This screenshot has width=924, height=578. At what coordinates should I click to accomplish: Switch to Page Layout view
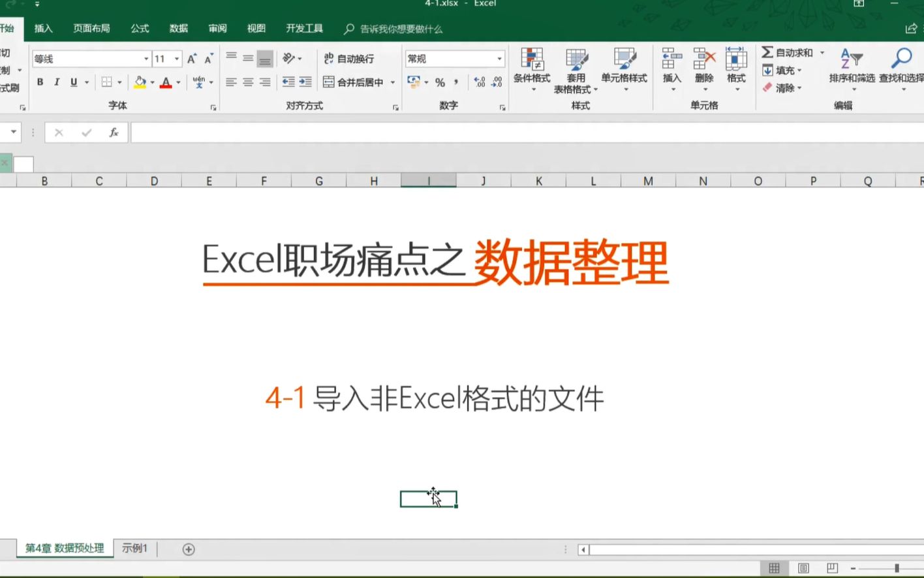[803, 568]
